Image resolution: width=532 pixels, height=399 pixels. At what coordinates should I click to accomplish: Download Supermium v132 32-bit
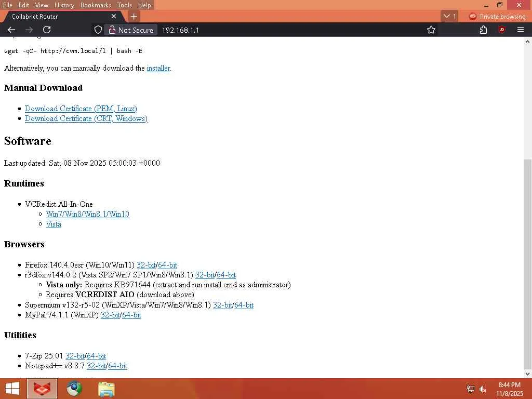coord(222,305)
